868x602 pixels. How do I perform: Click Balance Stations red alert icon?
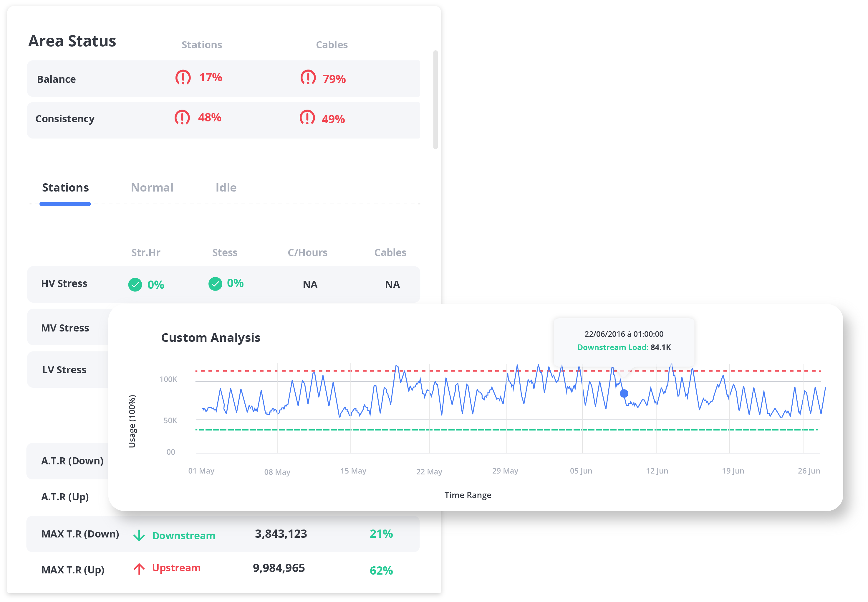183,78
